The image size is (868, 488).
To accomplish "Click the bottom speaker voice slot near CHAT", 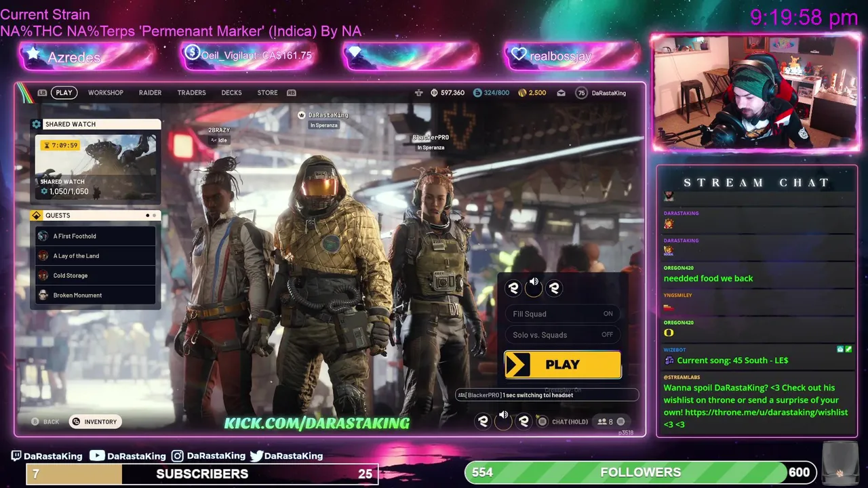I will tap(503, 420).
